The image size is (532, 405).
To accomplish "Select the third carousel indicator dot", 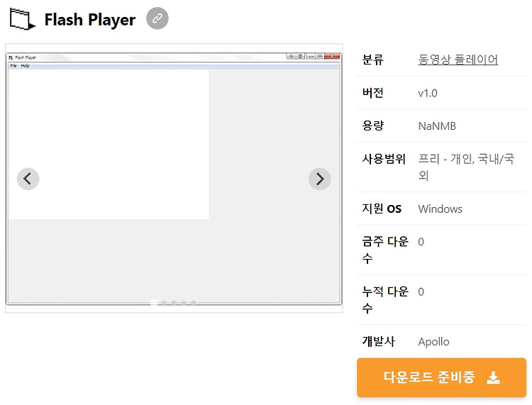I will (174, 303).
